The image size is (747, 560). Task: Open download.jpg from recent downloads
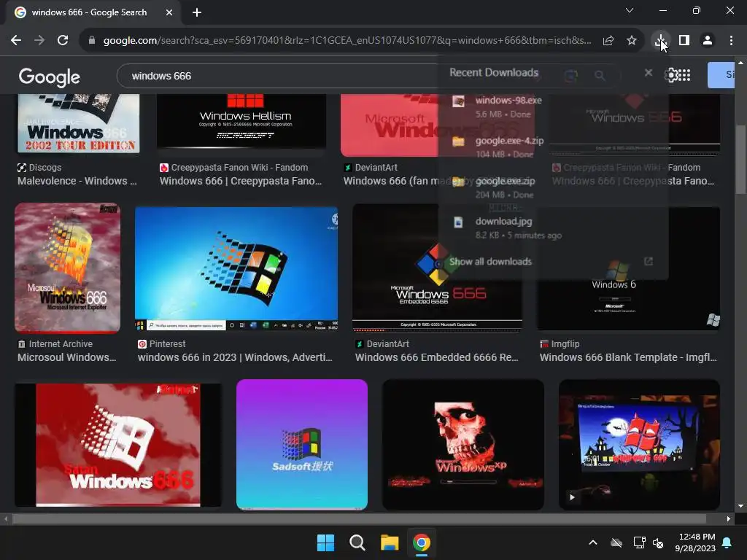(x=553, y=227)
